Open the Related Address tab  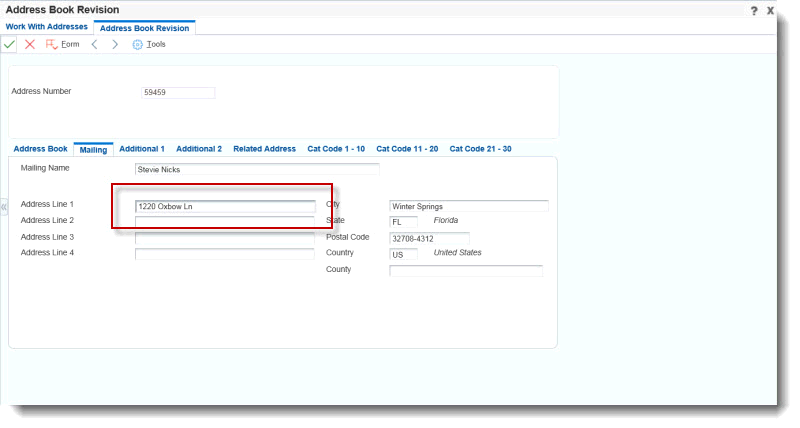(264, 149)
